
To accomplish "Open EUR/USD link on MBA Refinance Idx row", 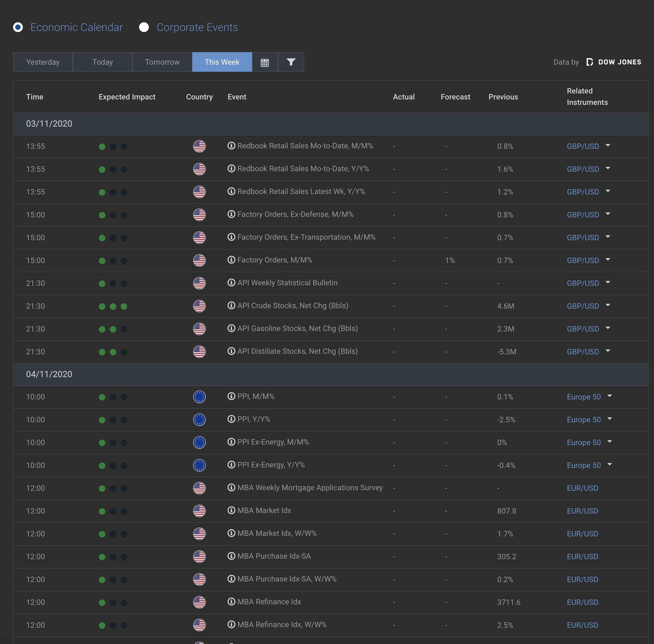I will pos(582,602).
